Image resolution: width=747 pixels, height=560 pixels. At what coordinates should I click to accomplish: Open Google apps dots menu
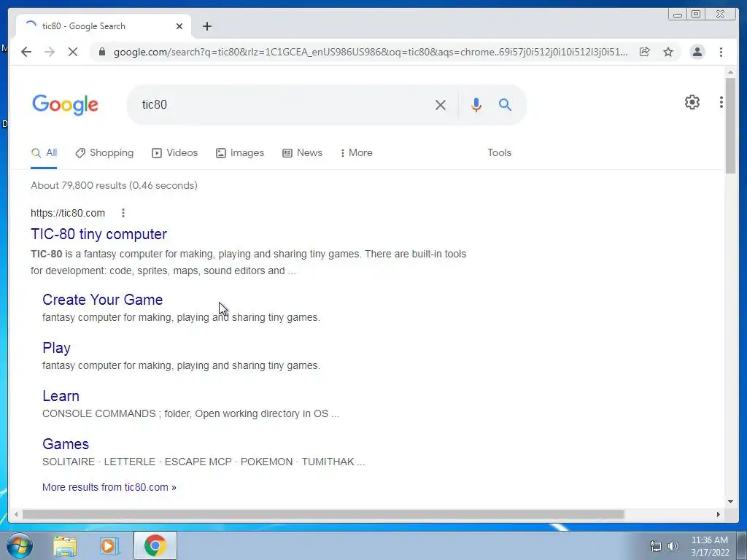click(x=721, y=102)
